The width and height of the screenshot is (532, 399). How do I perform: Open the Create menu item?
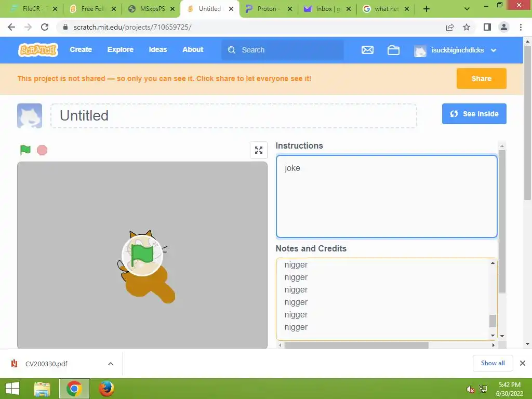tap(81, 49)
